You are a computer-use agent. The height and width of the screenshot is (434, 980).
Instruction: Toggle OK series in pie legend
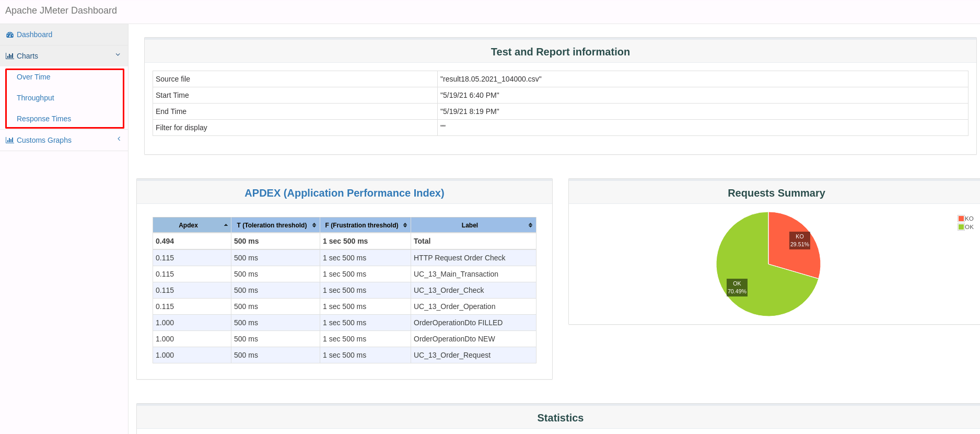coord(966,227)
